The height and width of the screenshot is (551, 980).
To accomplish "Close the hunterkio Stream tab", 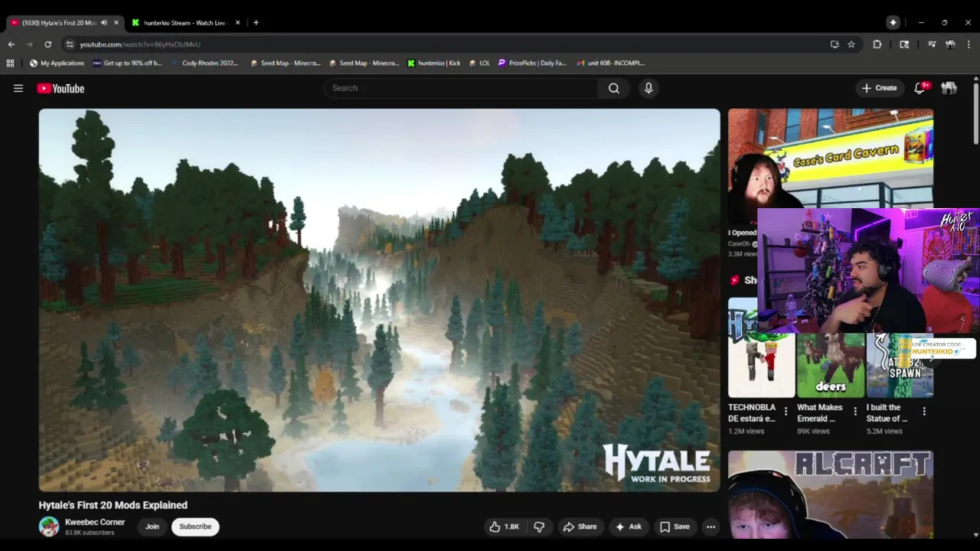I will [x=237, y=23].
